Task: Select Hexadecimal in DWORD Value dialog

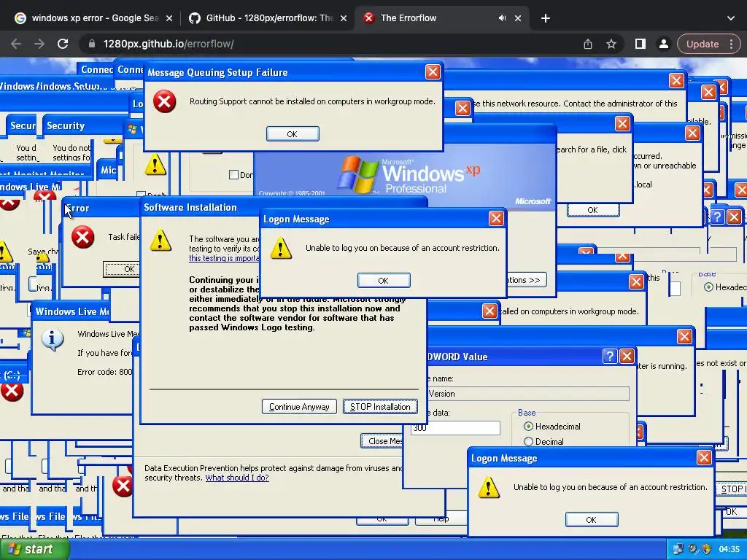Action: click(528, 426)
